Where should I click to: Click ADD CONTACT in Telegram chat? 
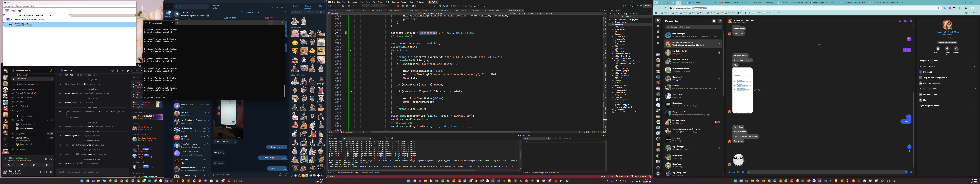coord(230,18)
